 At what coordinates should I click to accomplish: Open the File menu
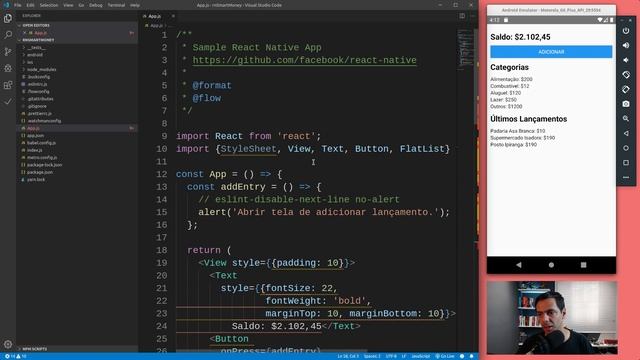pos(18,5)
